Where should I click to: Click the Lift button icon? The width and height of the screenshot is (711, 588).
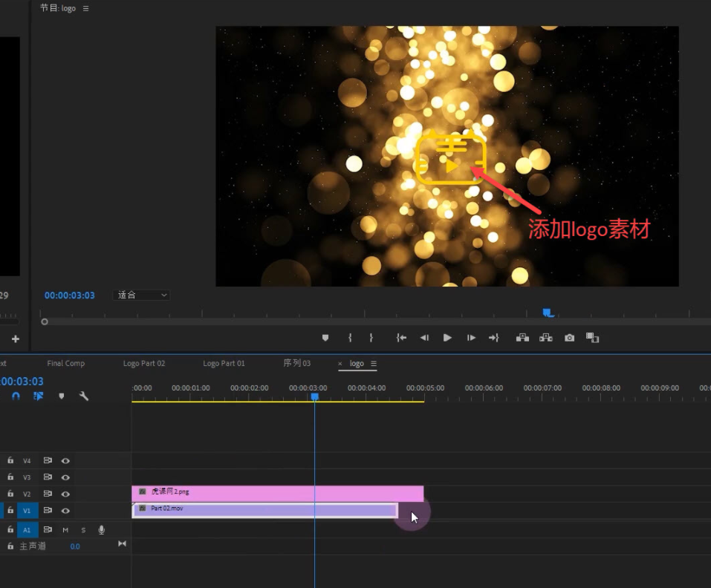point(522,338)
